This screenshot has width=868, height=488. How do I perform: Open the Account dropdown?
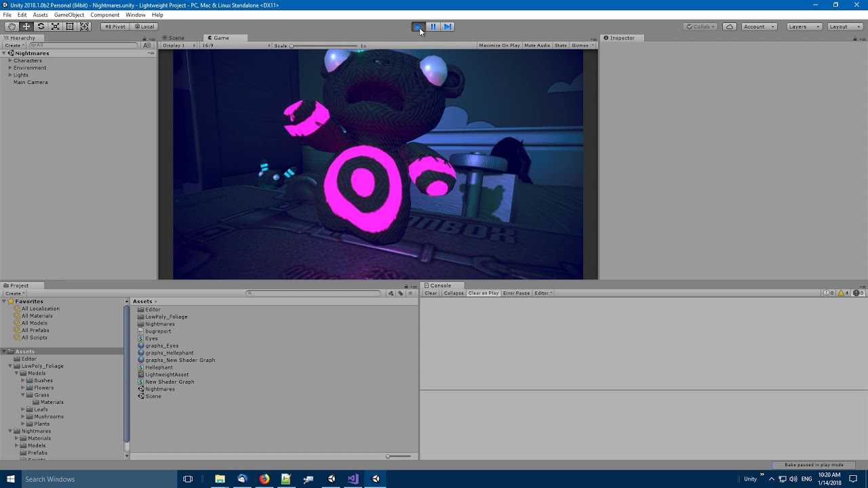[x=758, y=26]
